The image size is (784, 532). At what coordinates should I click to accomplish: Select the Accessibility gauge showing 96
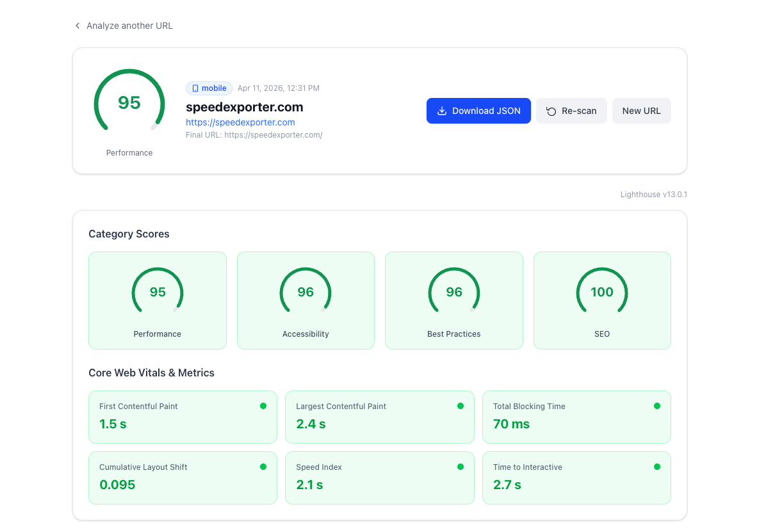pyautogui.click(x=306, y=291)
